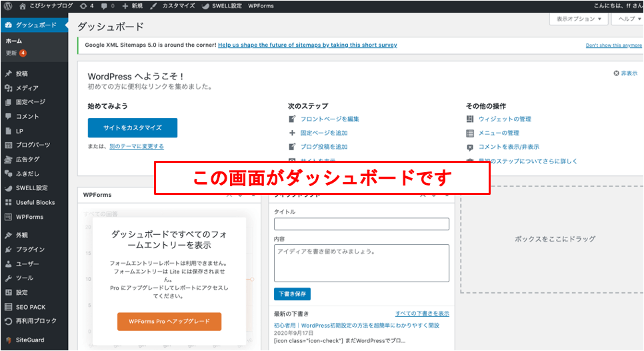Click the Useful Blocks icon in sidebar

click(x=8, y=203)
